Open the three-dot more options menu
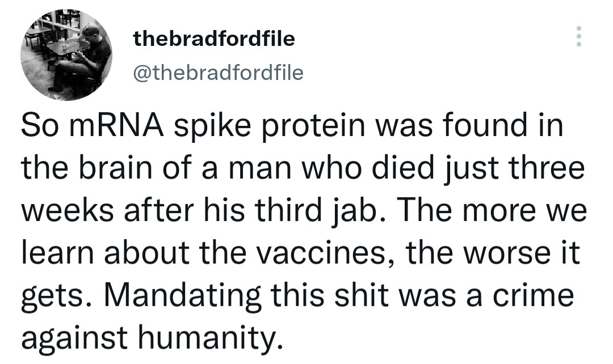The width and height of the screenshot is (613, 364). click(x=579, y=36)
